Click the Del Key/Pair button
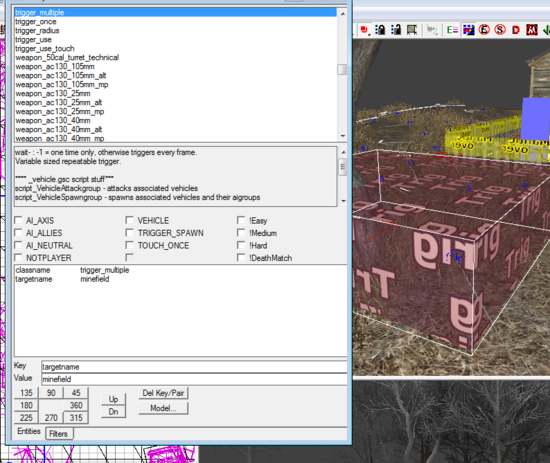This screenshot has height=463, width=550. pyautogui.click(x=163, y=393)
